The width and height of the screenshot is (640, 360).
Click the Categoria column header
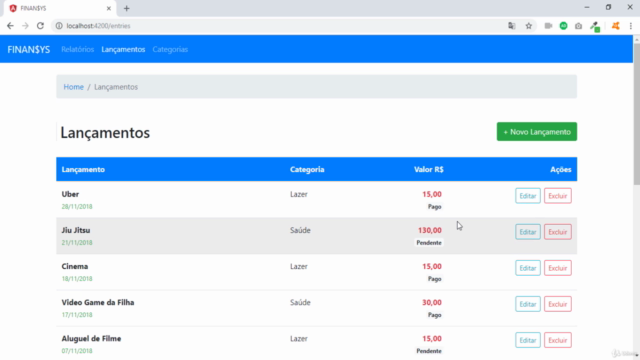pyautogui.click(x=307, y=169)
